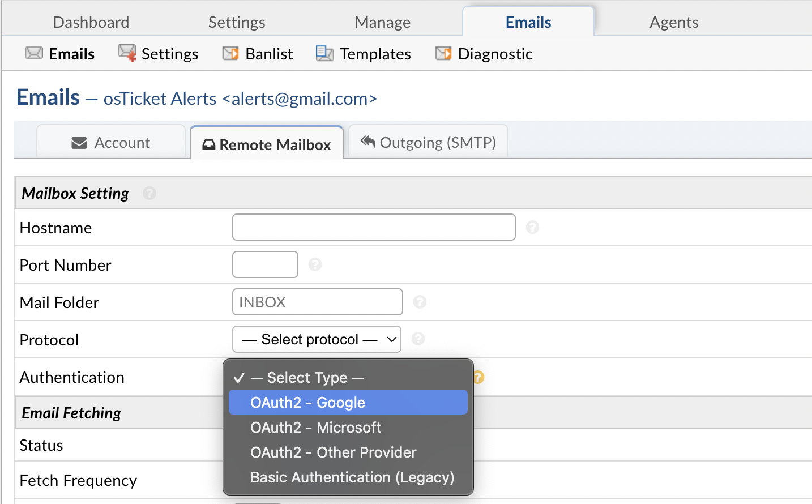Show the Protocol help tooltip

pyautogui.click(x=419, y=339)
